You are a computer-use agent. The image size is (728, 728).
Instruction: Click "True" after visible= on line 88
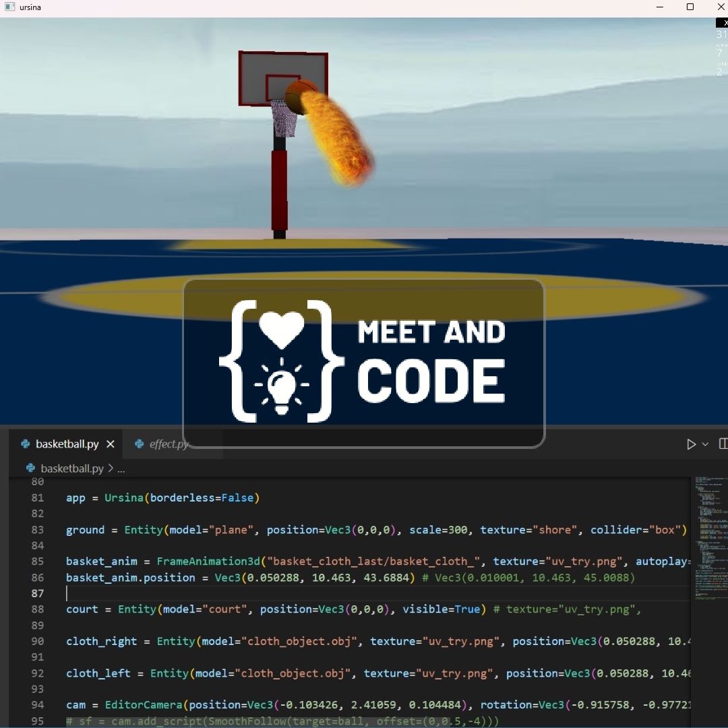tap(467, 609)
